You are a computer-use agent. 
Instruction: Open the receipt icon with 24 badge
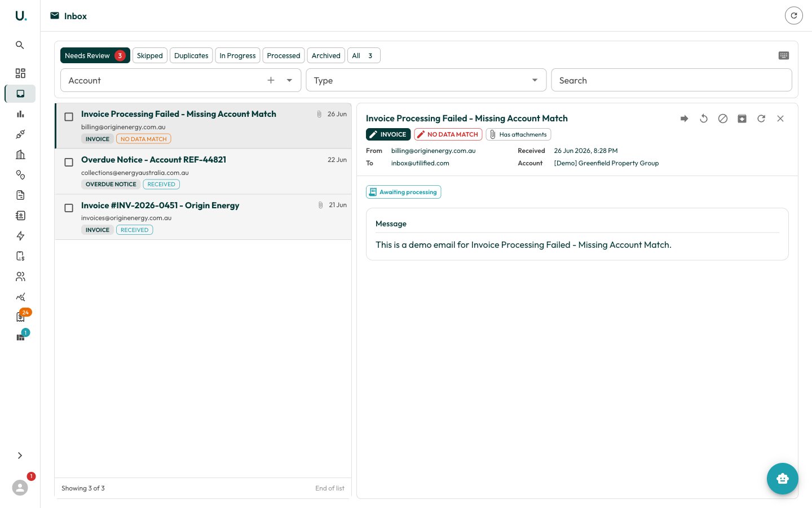(20, 317)
